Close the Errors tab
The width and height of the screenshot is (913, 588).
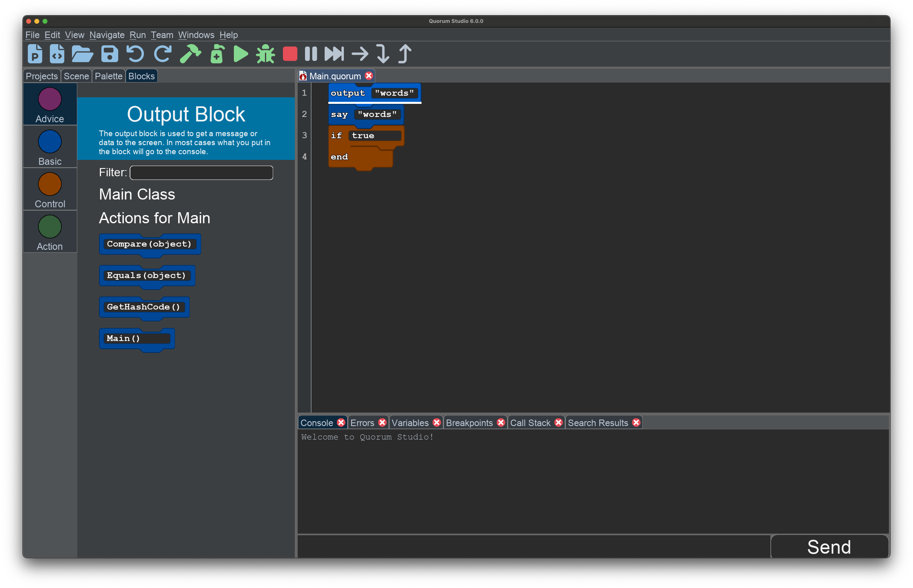[383, 422]
